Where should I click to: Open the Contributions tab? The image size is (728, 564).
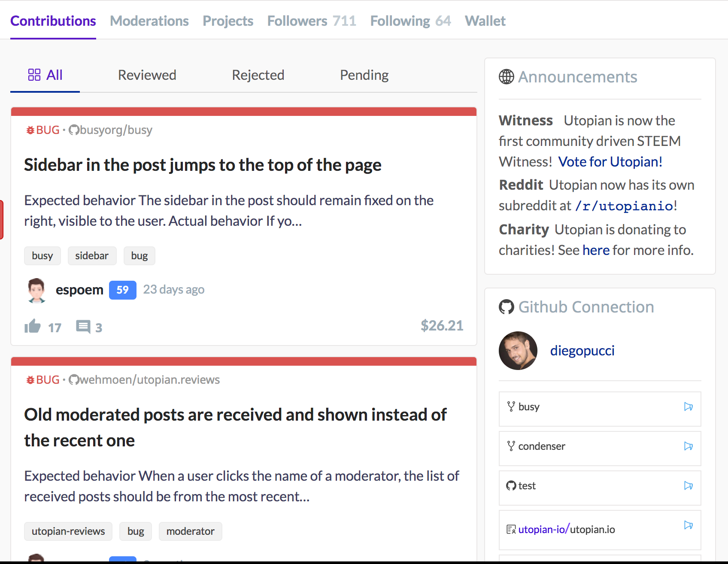tap(53, 21)
